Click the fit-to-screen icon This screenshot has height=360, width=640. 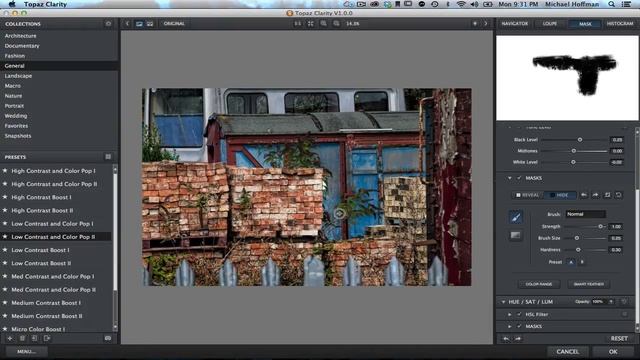pos(311,24)
